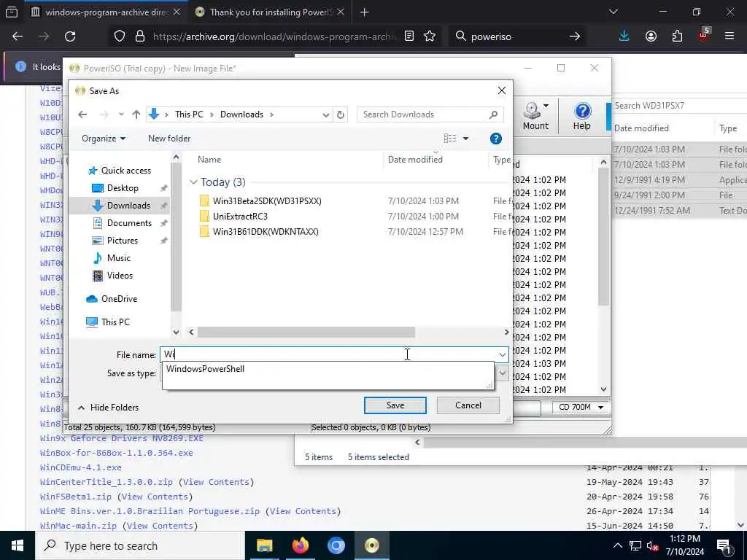
Task: Go back in Firefox
Action: [18, 36]
